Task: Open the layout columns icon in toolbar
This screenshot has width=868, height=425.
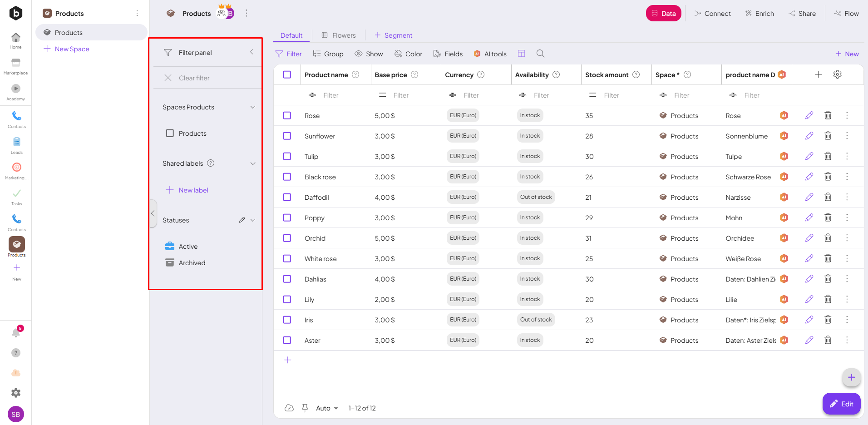Action: pos(522,54)
